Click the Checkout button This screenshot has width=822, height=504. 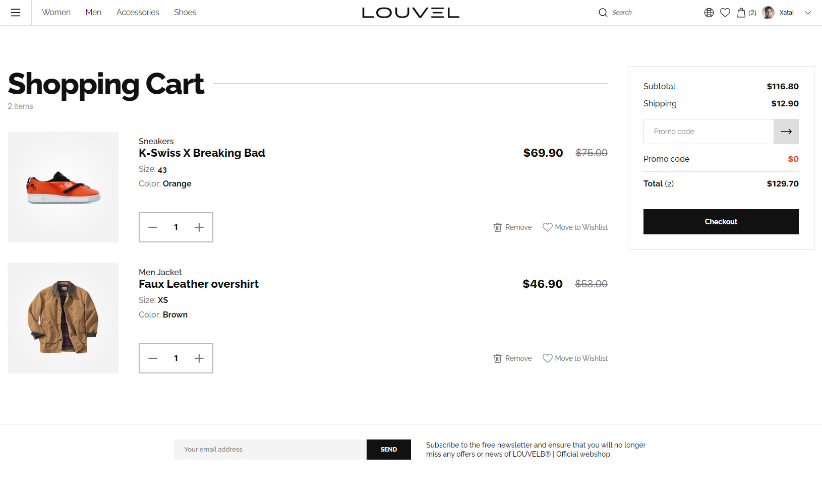click(721, 222)
